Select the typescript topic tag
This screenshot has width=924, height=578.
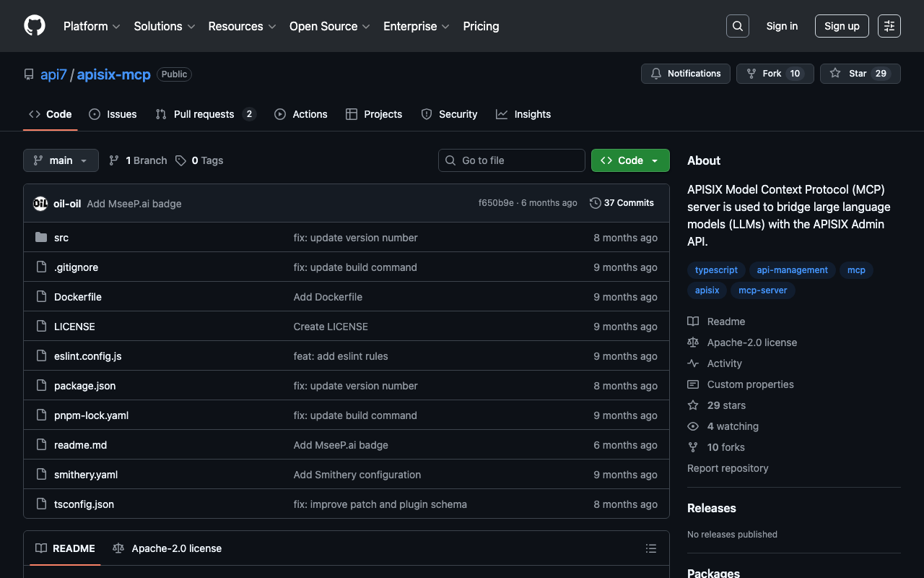point(716,270)
